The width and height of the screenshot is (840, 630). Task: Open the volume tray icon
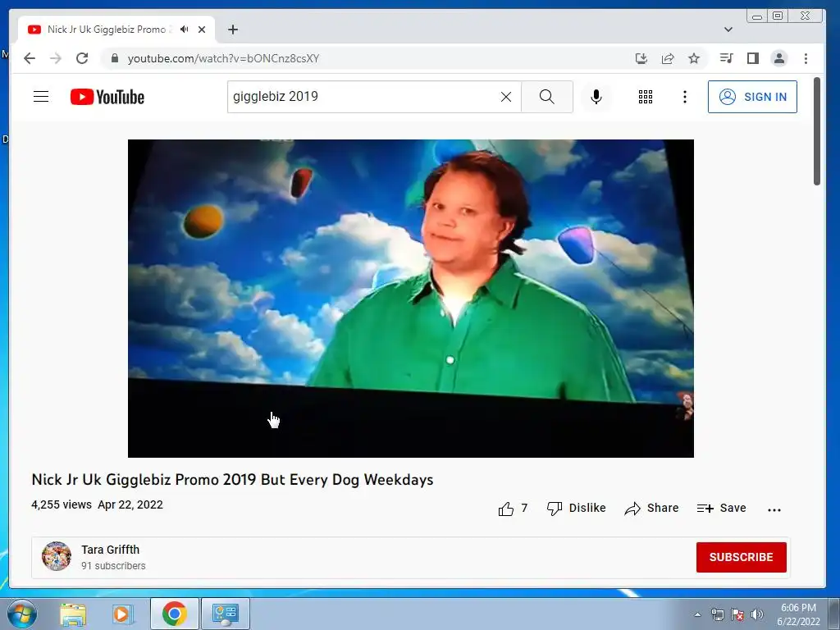point(756,614)
